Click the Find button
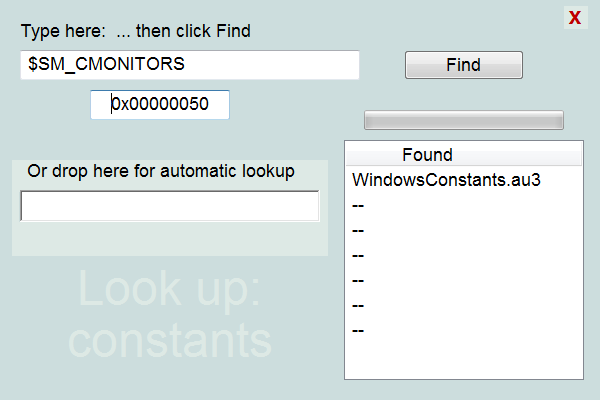600x400 pixels. 464,65
